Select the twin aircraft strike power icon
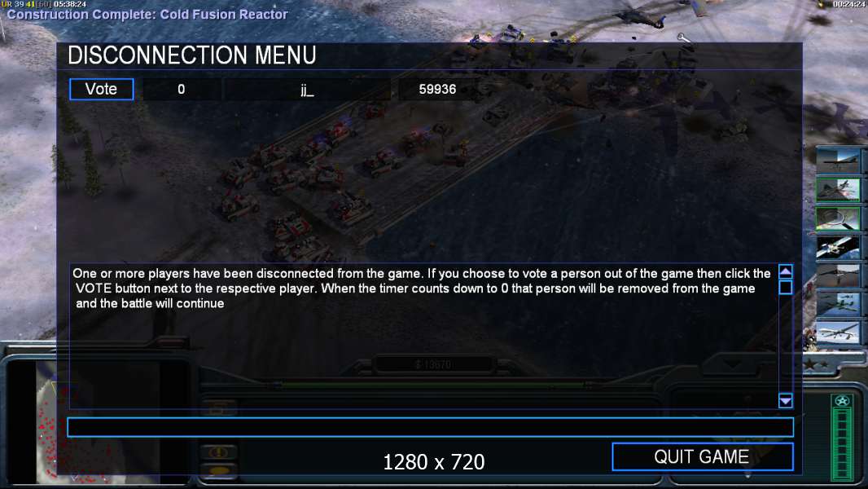This screenshot has height=489, width=868. point(838,305)
